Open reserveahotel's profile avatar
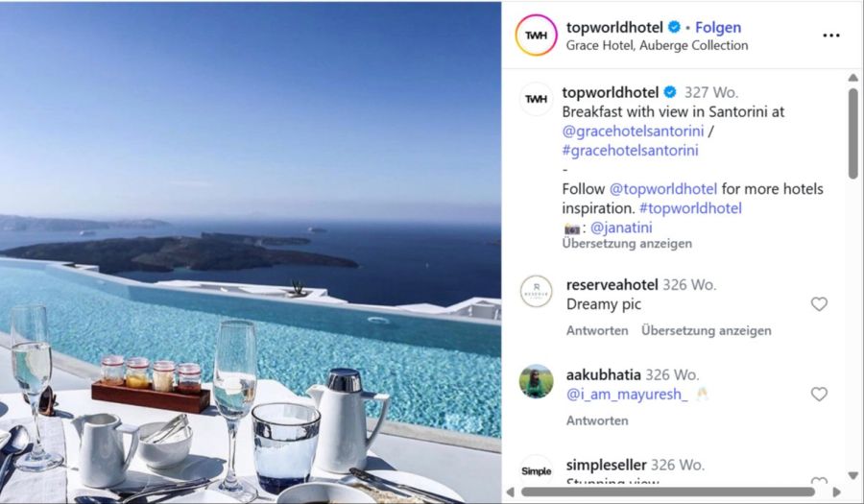The height and width of the screenshot is (504, 864). click(x=536, y=292)
